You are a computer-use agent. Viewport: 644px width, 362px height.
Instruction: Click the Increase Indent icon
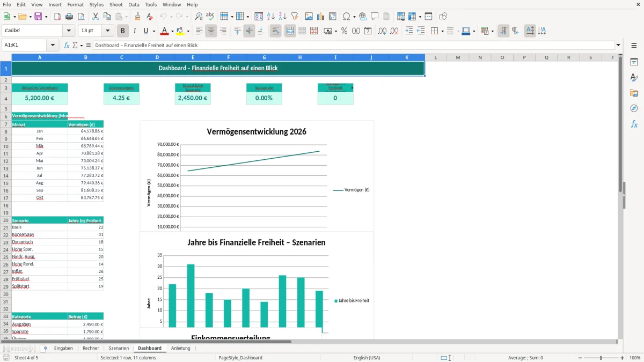pos(409,31)
